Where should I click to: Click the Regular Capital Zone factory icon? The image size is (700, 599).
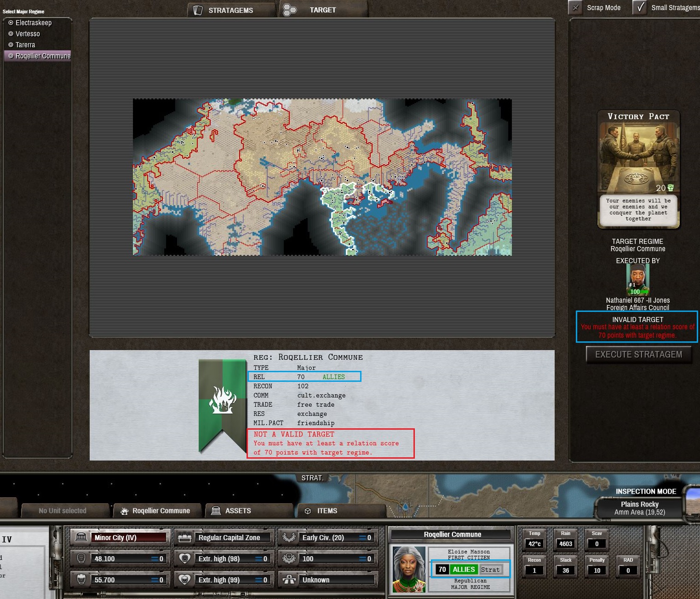[185, 537]
